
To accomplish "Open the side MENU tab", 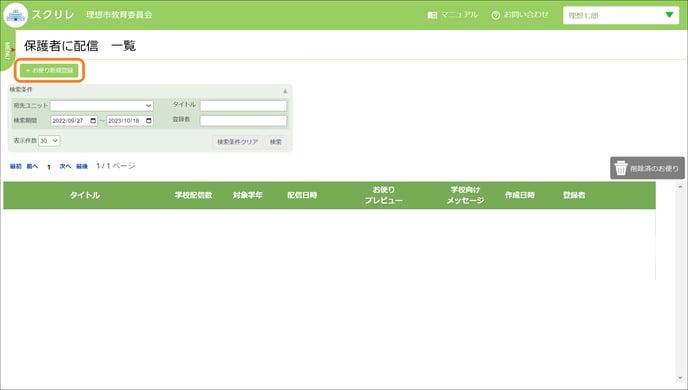I will [x=7, y=50].
